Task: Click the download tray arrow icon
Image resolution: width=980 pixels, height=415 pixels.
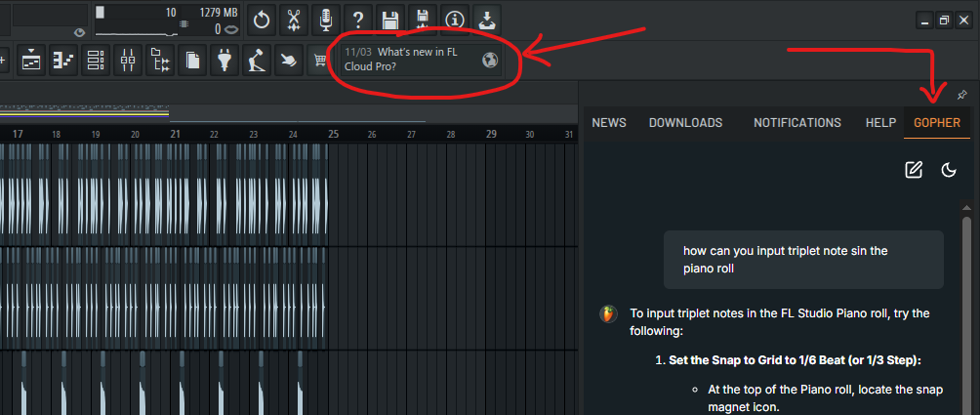Action: [487, 21]
